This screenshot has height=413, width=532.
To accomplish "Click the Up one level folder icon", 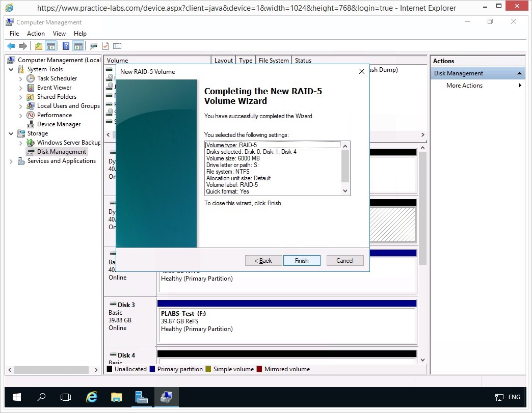I will [39, 46].
